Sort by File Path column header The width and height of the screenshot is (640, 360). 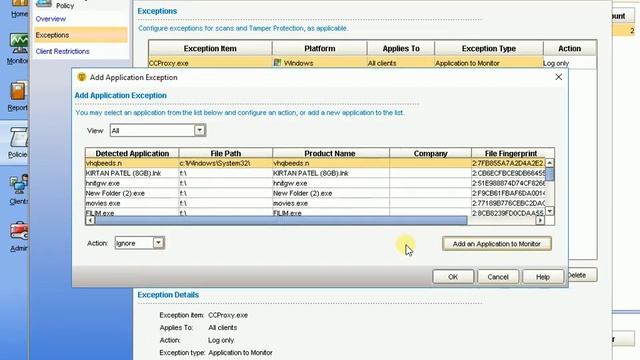[226, 153]
